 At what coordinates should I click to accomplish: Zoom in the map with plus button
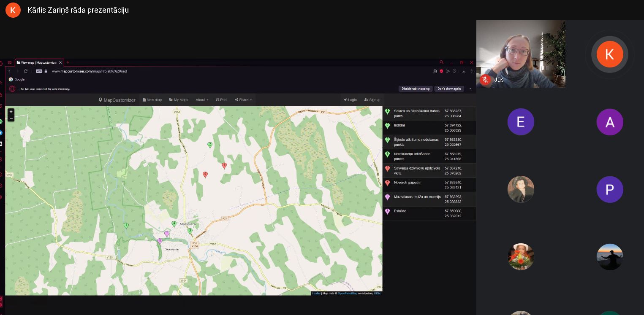(x=11, y=112)
